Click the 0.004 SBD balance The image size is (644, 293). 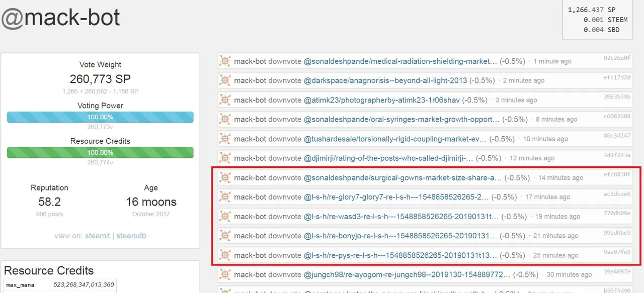click(x=601, y=30)
